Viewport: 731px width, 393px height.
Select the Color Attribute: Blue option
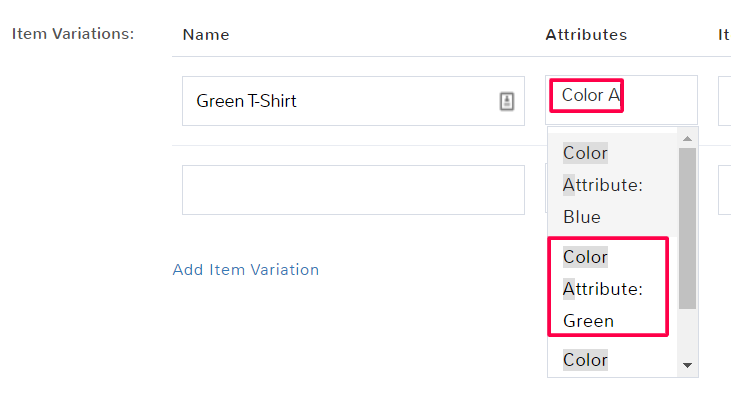pos(613,185)
